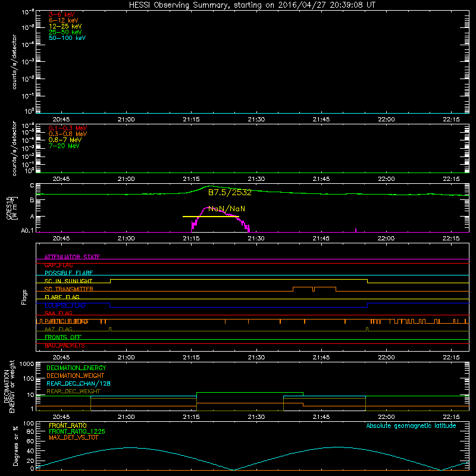Click the FRONTS_OFF flag label
Screen dimensions: 476x476
pyautogui.click(x=63, y=337)
